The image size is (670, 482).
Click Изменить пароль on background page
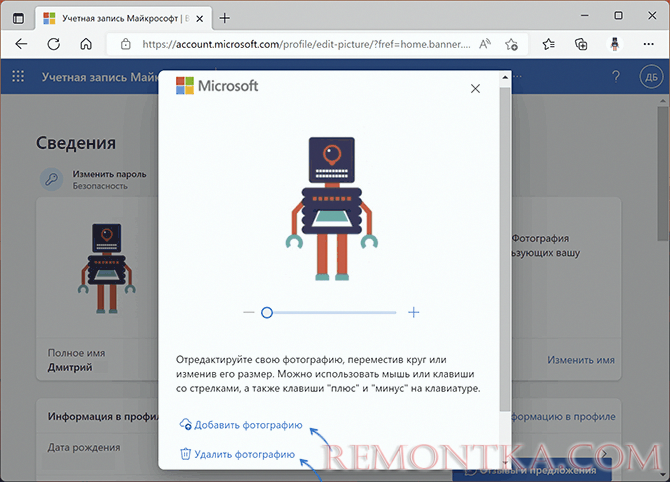pos(109,174)
